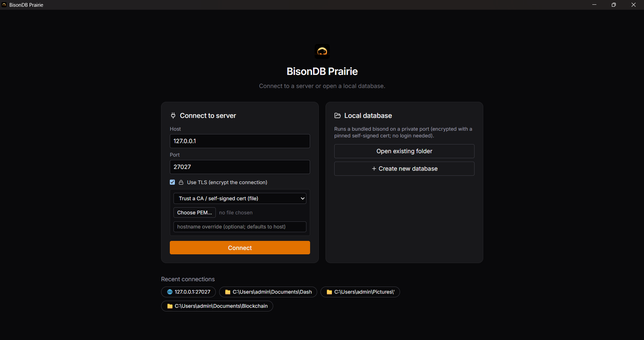Screen dimensions: 644x340
Task: Click the globe icon on 127.0.0.1:27027 connection
Action: 170,292
